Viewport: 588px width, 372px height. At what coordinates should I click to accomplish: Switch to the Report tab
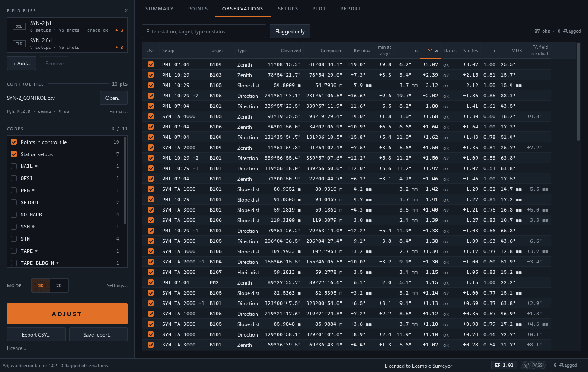(351, 9)
